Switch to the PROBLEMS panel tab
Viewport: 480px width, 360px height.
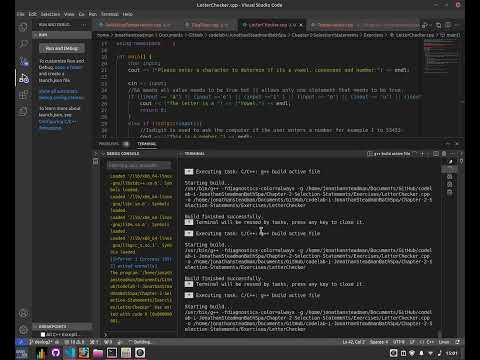click(109, 144)
